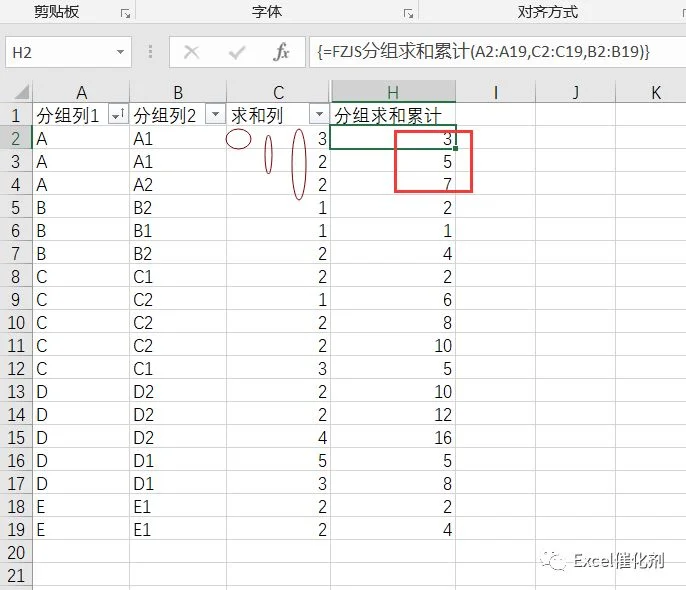Select column H header
The height and width of the screenshot is (590, 686).
coord(393,92)
